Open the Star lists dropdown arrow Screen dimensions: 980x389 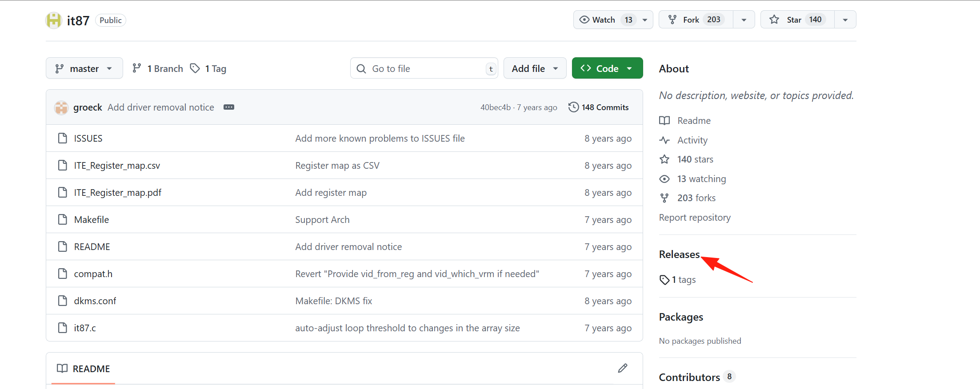[x=845, y=20]
